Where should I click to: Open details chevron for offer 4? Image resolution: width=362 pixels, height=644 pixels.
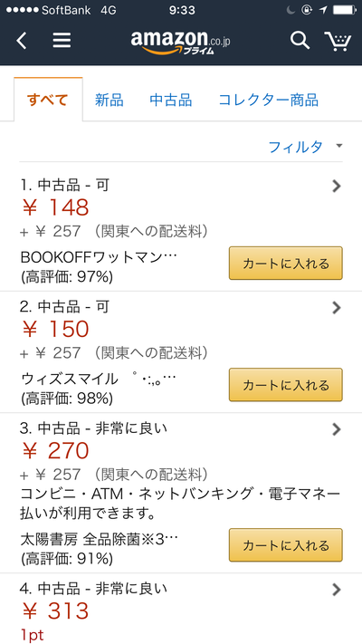337,591
